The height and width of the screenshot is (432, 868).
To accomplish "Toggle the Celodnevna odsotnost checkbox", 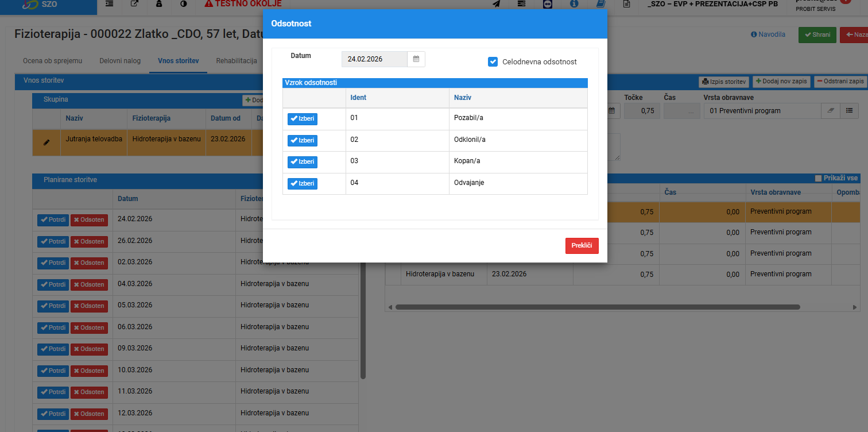I will (x=493, y=62).
